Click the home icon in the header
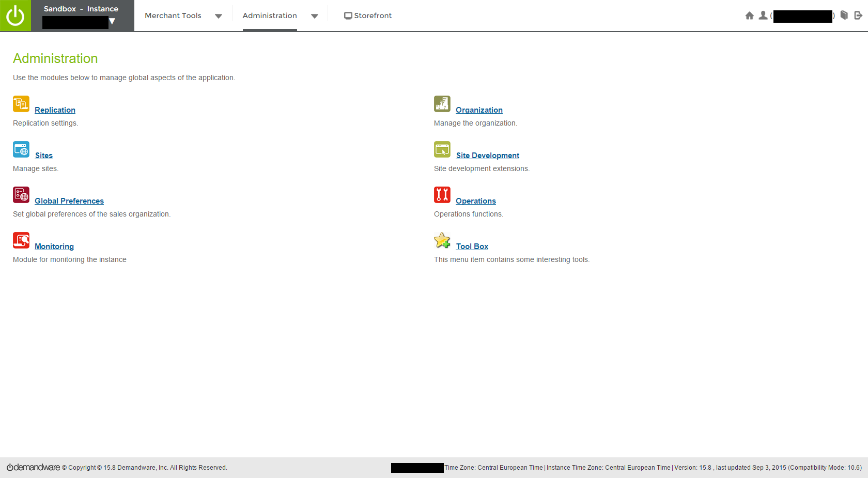Screen dimensions: 868x478 point(749,16)
